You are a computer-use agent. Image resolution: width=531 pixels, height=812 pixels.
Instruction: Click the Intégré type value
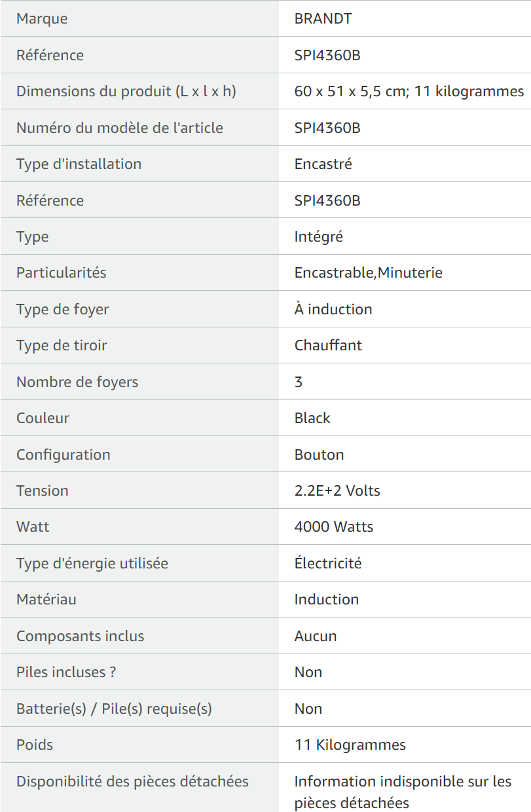click(x=319, y=236)
